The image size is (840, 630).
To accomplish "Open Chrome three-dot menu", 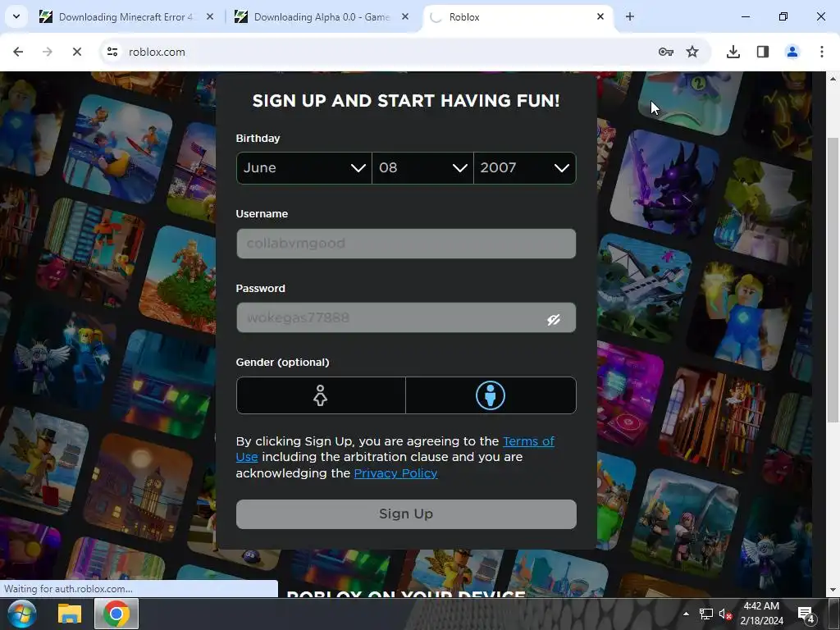I will click(x=822, y=52).
